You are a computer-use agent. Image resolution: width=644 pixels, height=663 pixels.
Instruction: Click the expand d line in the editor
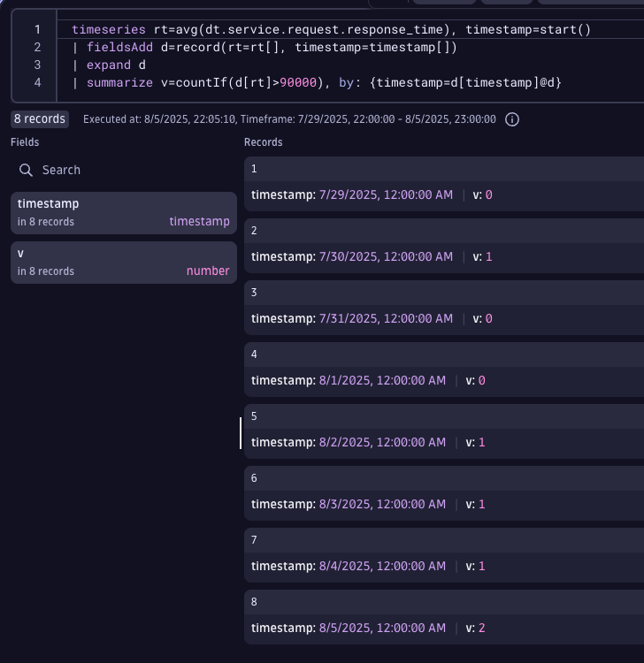[x=109, y=65]
